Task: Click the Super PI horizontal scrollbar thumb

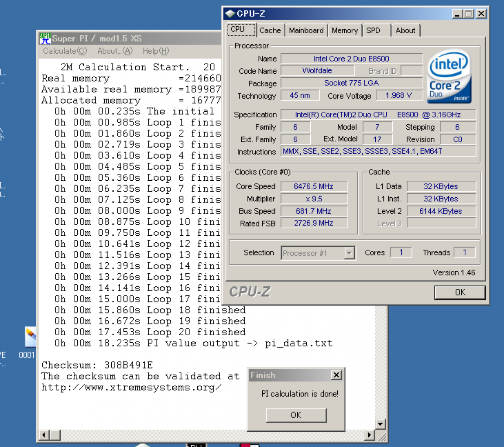Action: click(x=55, y=435)
